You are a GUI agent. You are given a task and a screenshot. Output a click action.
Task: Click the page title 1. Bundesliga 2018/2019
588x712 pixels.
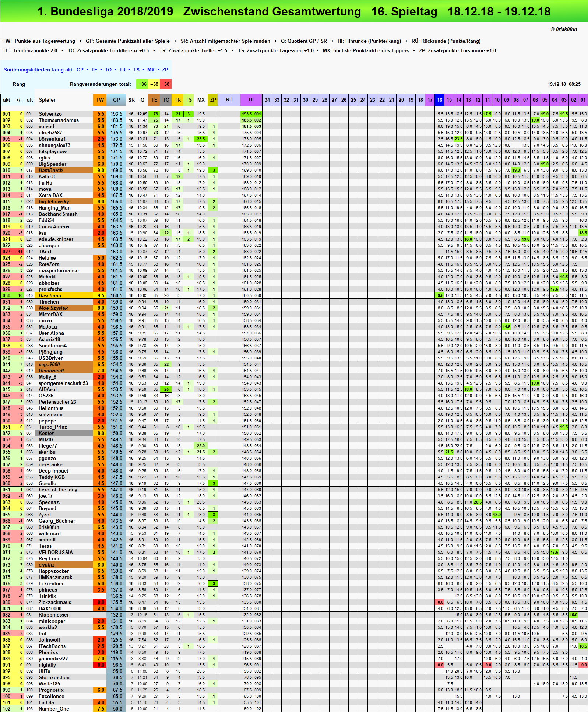click(105, 11)
